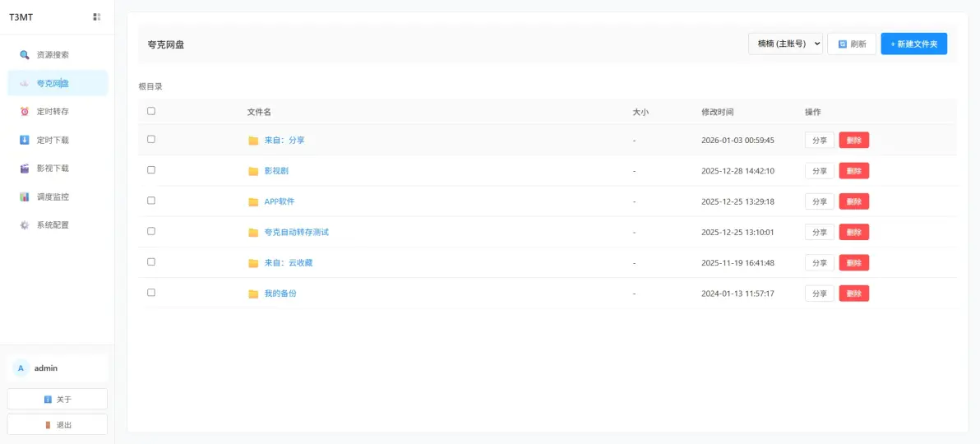Check the box for 夸克自动转存测试 row
980x444 pixels.
pyautogui.click(x=151, y=231)
